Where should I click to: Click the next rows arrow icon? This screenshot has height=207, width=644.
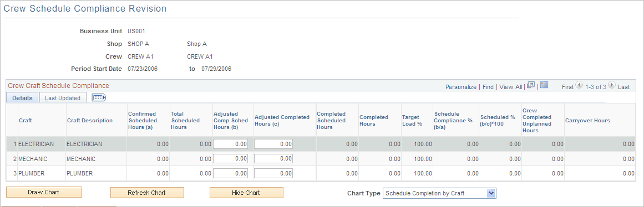612,85
